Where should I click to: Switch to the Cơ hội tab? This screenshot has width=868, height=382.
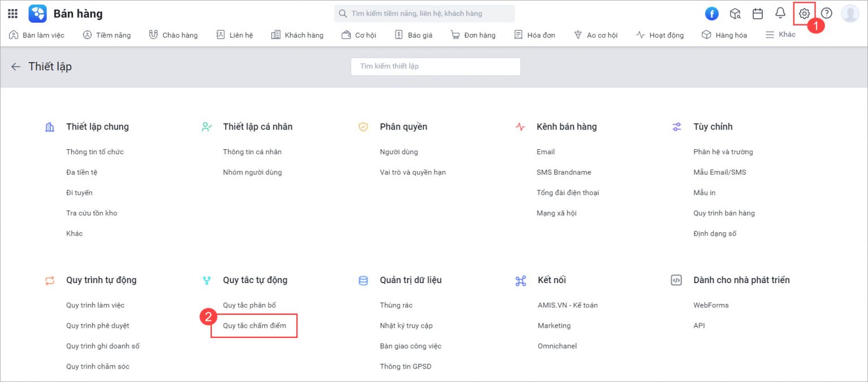pyautogui.click(x=359, y=35)
